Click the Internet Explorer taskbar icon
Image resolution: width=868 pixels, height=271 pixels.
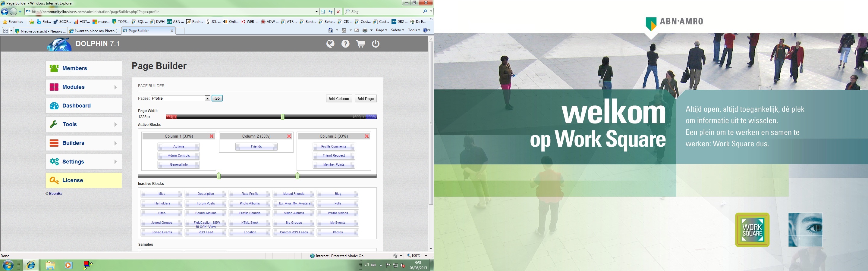[31, 265]
